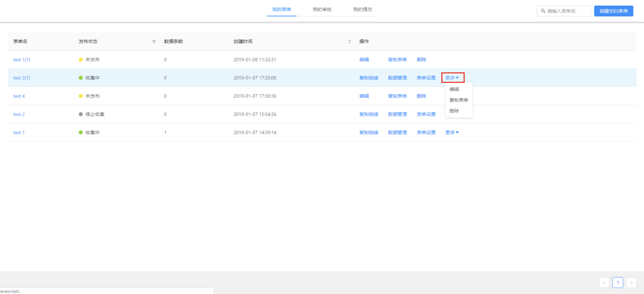Click timestamp 2019-01-08 11:32:31

[x=255, y=60]
